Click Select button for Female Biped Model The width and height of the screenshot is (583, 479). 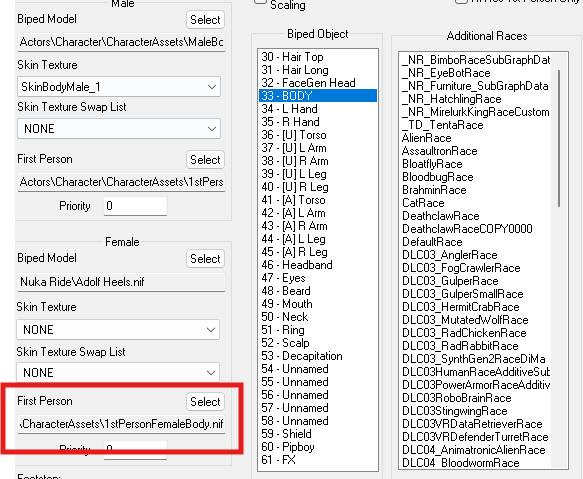coord(205,259)
